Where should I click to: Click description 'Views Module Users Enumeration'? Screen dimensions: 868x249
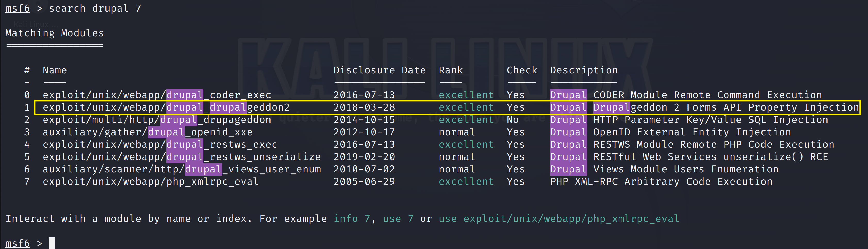(x=686, y=169)
